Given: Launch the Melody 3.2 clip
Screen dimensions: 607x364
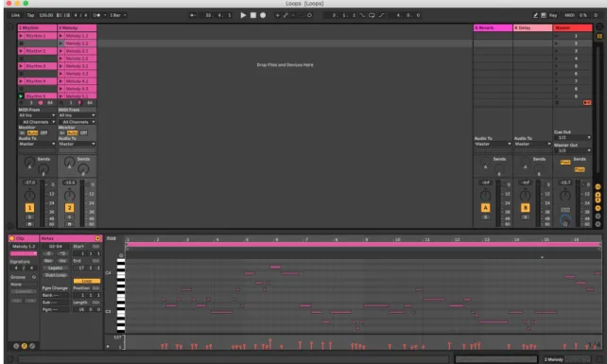Looking at the screenshot, I should point(61,74).
